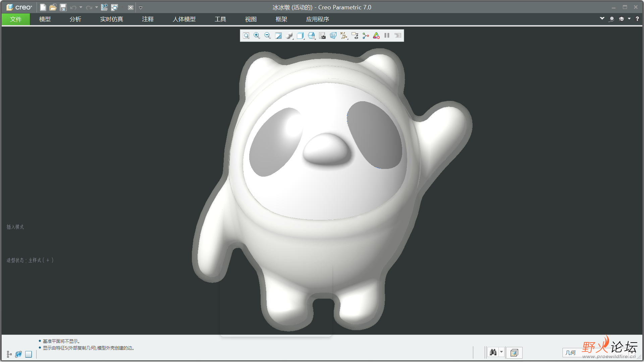The image size is (644, 362).
Task: Toggle annotation display icon
Action: coord(355,36)
